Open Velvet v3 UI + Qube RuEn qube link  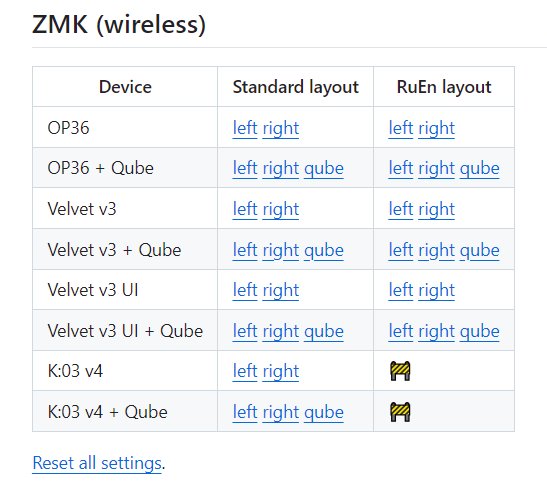tap(480, 331)
